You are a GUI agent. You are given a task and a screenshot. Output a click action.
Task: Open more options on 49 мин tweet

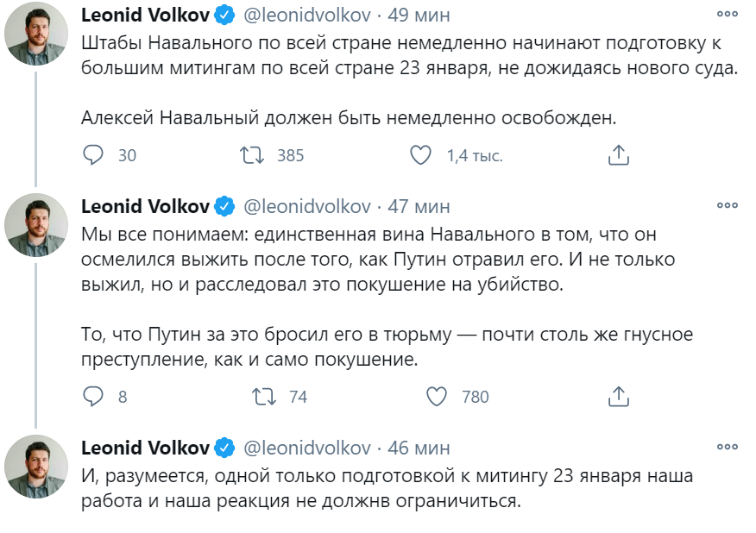728,16
